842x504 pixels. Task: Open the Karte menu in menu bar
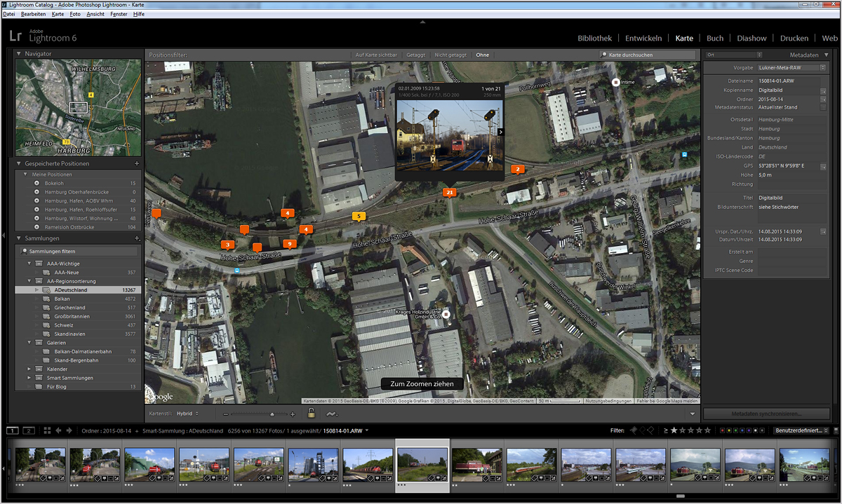point(58,14)
